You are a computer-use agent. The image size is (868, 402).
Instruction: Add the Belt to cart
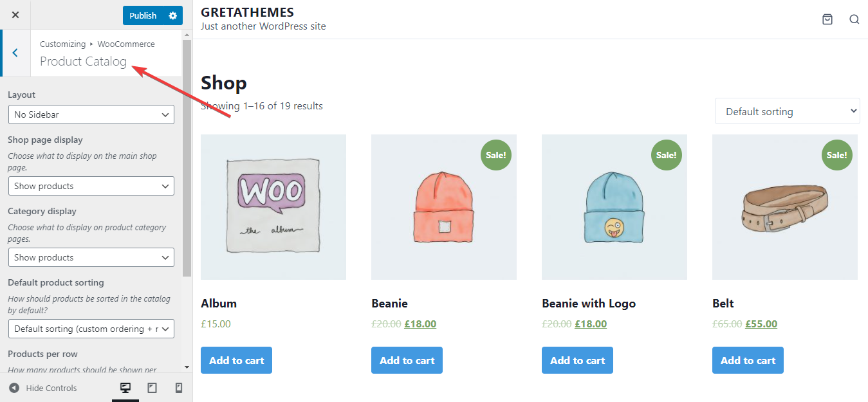pyautogui.click(x=748, y=360)
